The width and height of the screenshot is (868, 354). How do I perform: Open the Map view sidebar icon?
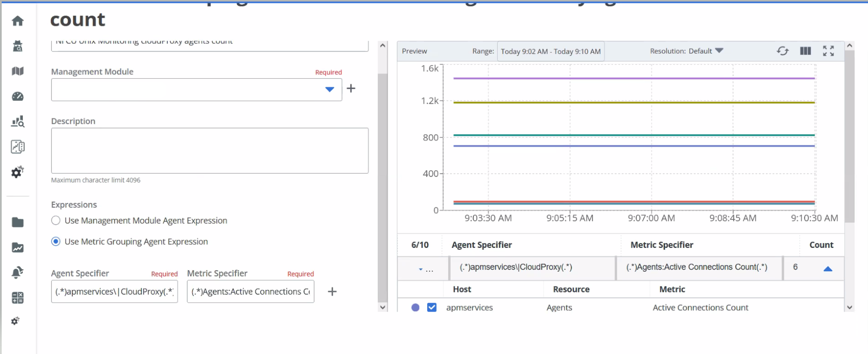[x=18, y=71]
